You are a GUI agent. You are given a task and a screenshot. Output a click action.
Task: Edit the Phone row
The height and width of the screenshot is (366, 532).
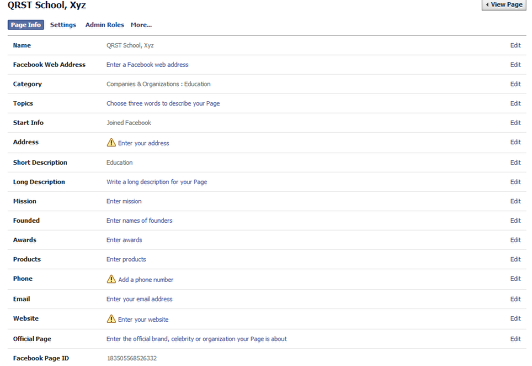click(x=515, y=278)
